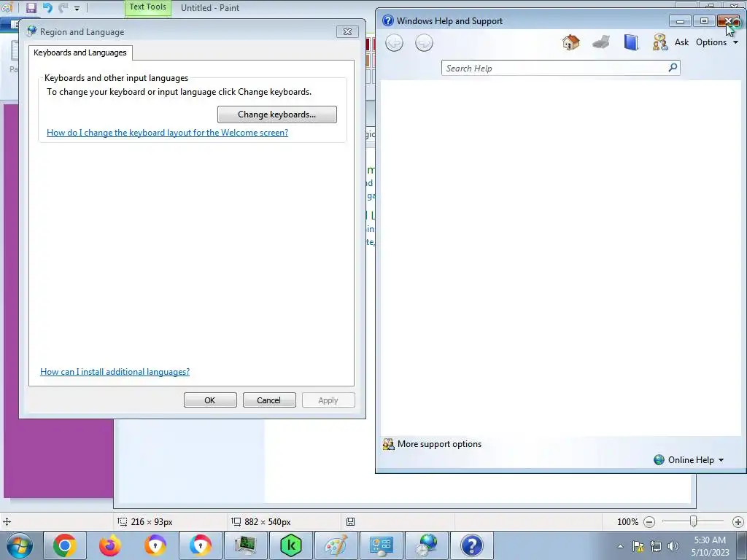Click the Save icon in Paint quick access
Image resolution: width=747 pixels, height=560 pixels.
(31, 7)
